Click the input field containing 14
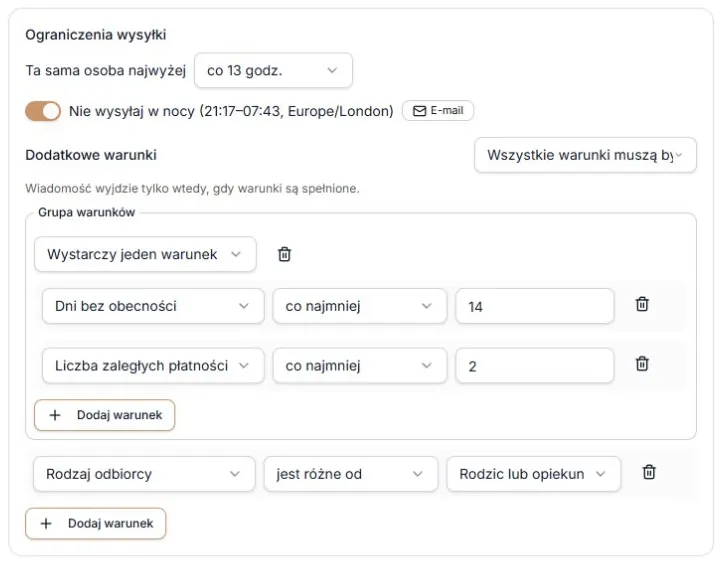Image resolution: width=721 pixels, height=565 pixels. click(535, 306)
